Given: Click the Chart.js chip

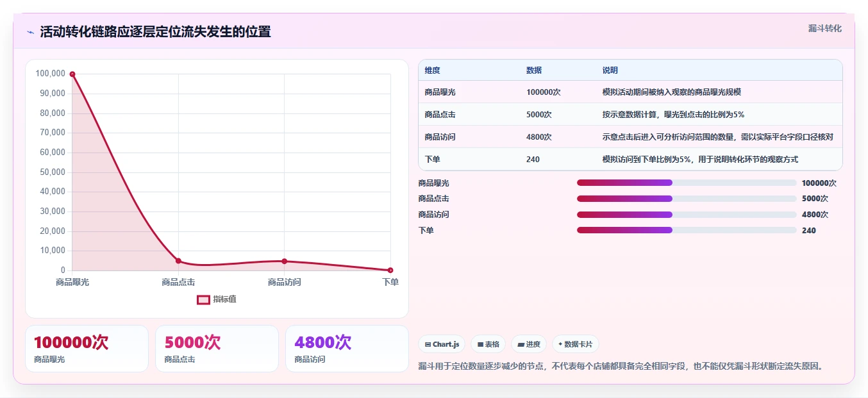Looking at the screenshot, I should pyautogui.click(x=442, y=344).
